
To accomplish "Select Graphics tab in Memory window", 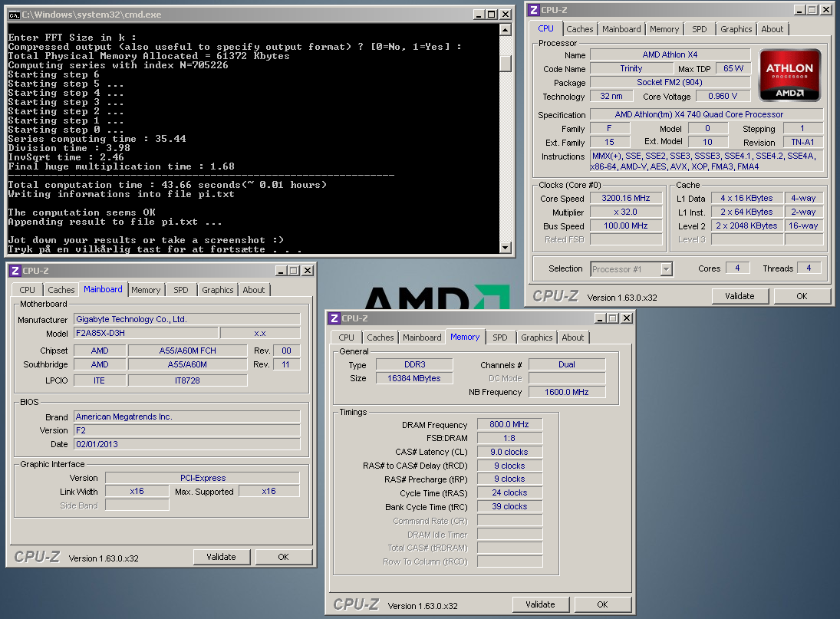I will pos(536,337).
